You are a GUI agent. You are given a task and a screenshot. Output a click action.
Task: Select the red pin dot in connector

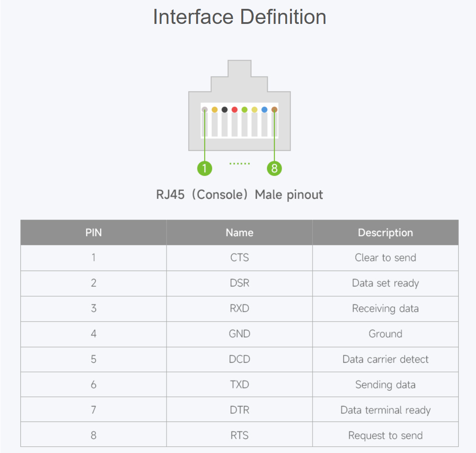234,110
